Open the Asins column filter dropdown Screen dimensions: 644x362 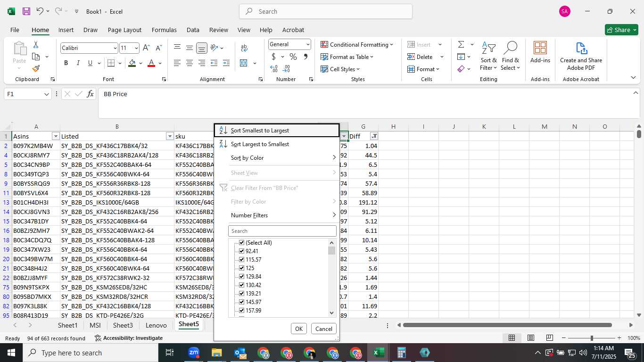[56, 136]
